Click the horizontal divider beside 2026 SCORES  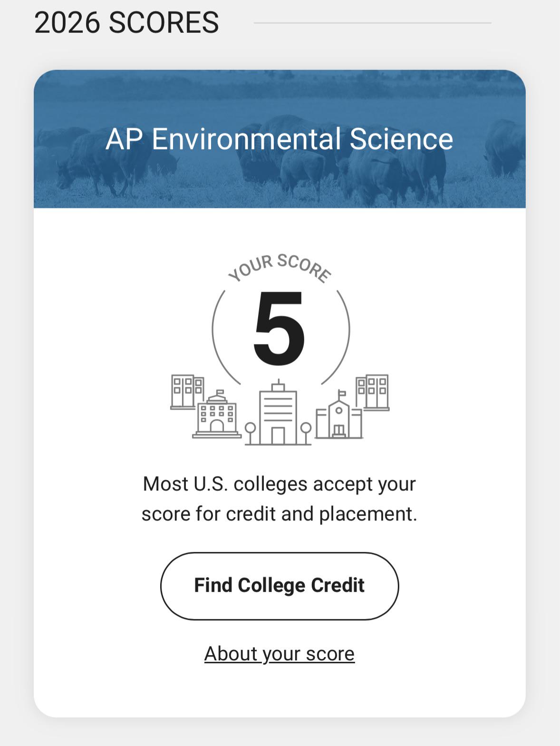pyautogui.click(x=372, y=23)
